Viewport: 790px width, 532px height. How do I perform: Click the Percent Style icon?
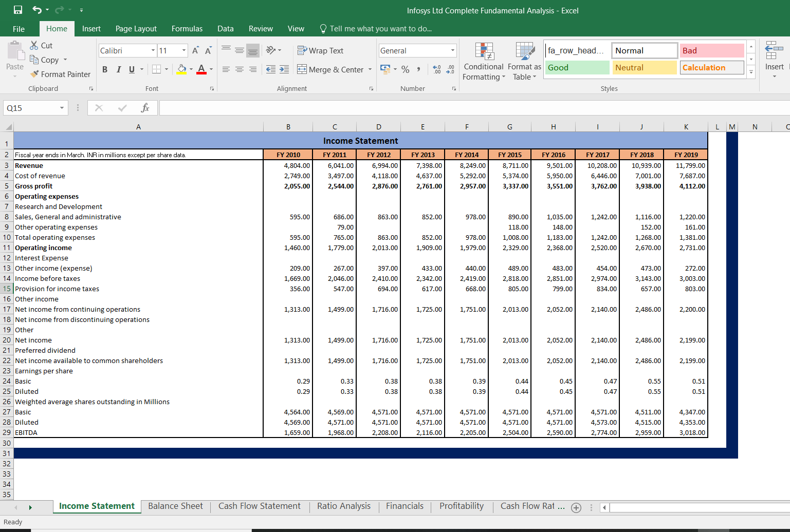tap(406, 69)
